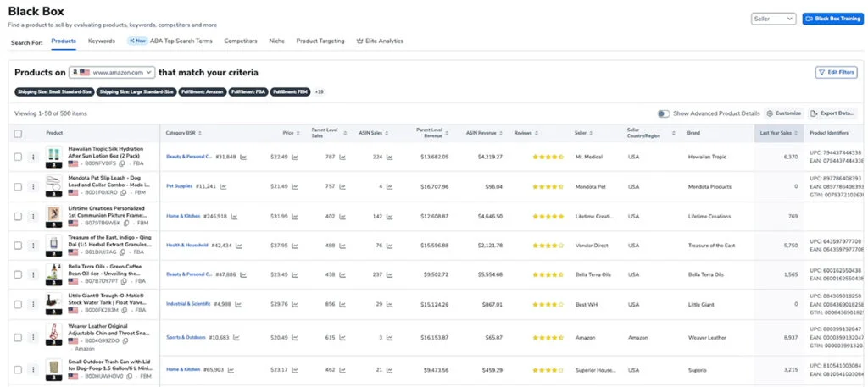Image resolution: width=868 pixels, height=387 pixels.
Task: Check the Mendota Pet Slip Leash row
Action: pyautogui.click(x=19, y=187)
